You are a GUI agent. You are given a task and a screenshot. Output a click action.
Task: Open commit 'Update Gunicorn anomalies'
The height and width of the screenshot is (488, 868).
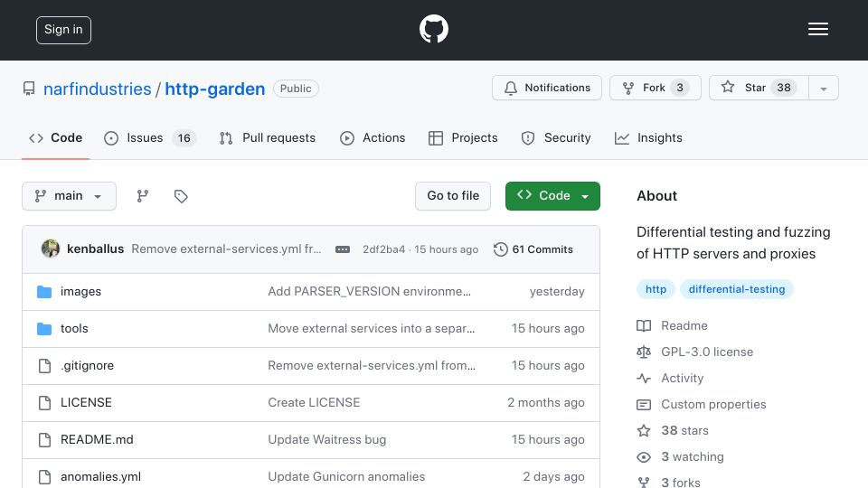click(x=346, y=477)
